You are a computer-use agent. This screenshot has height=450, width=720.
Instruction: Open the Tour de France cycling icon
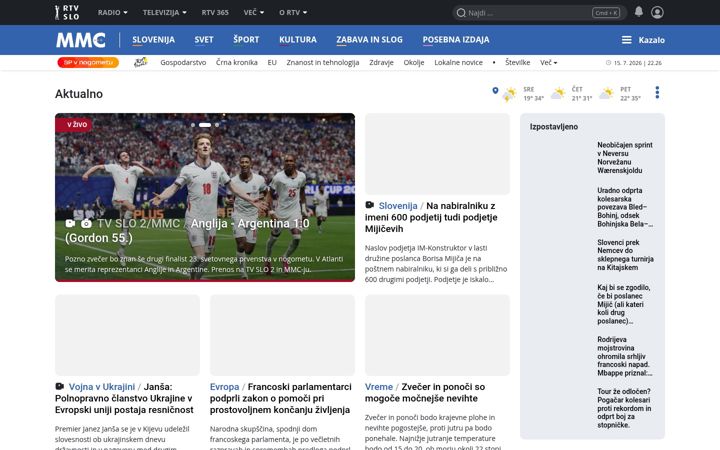[141, 62]
